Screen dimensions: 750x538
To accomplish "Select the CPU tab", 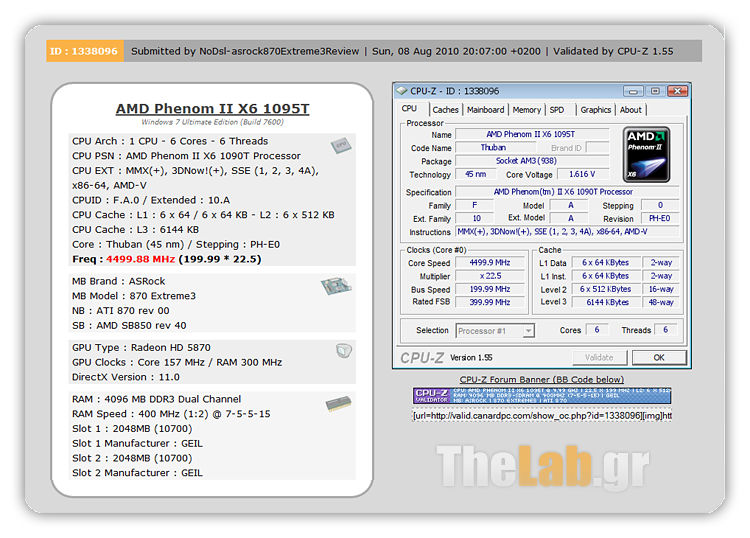I will tap(409, 109).
